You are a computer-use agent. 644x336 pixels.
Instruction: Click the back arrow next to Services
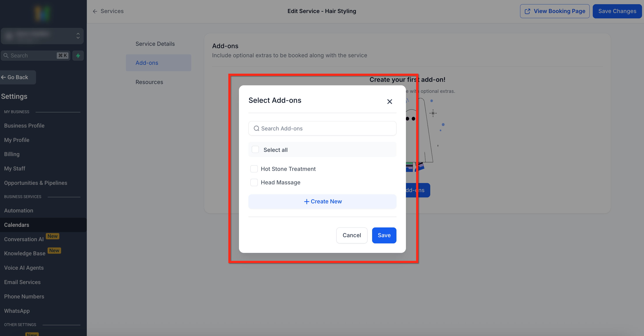tap(95, 11)
